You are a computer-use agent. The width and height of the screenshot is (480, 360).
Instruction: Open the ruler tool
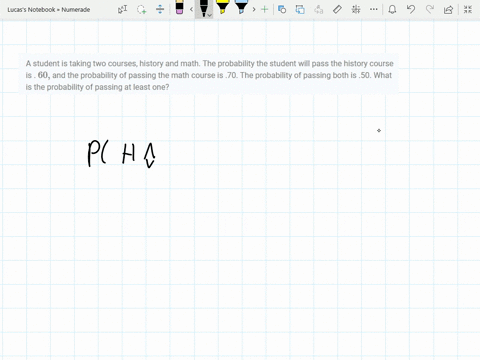click(337, 9)
